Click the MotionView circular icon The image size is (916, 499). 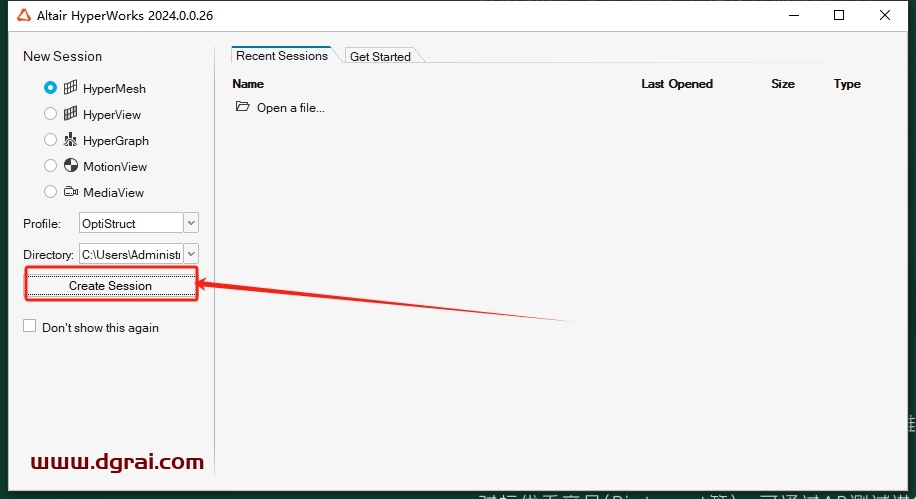(x=71, y=165)
